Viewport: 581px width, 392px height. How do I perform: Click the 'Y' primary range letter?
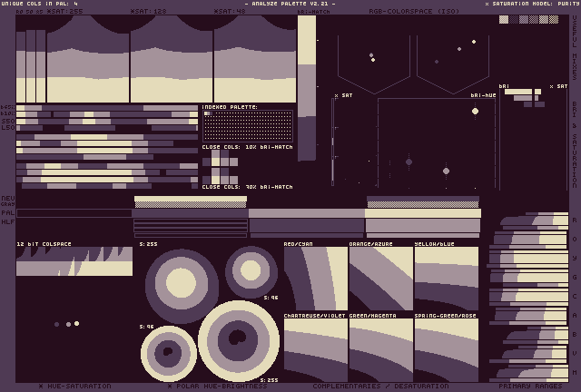click(575, 259)
